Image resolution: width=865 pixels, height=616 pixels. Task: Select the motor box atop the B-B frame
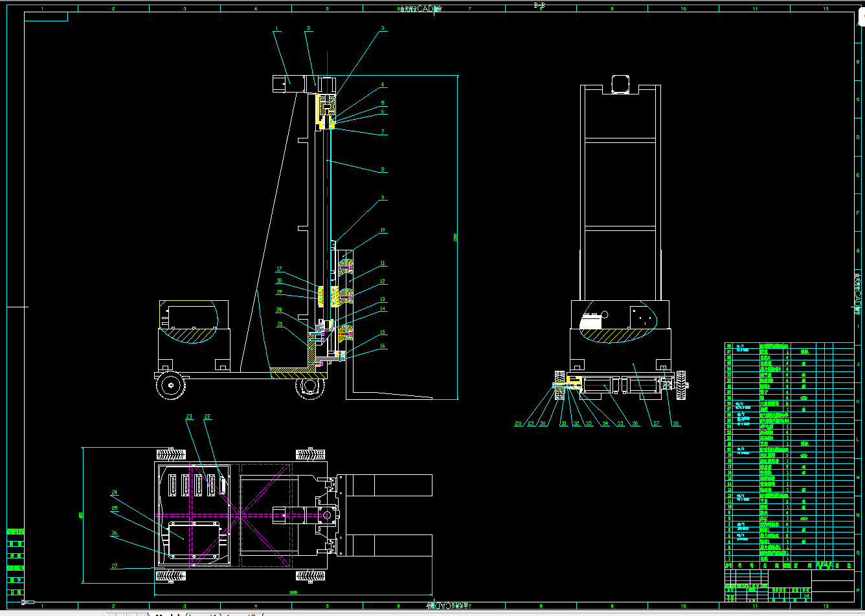(620, 85)
